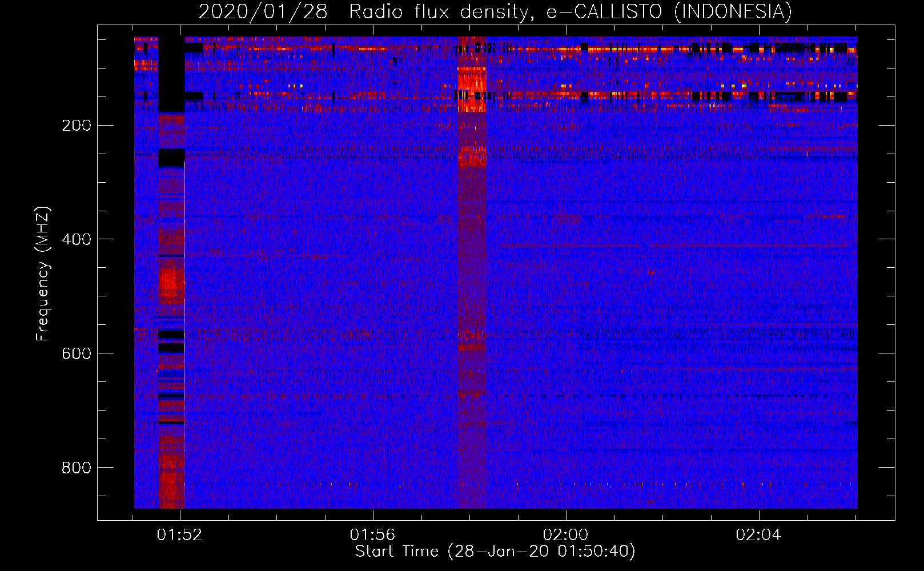Screen dimensions: 924x571
Task: Click the 02:04 time axis label
Action: pos(758,534)
